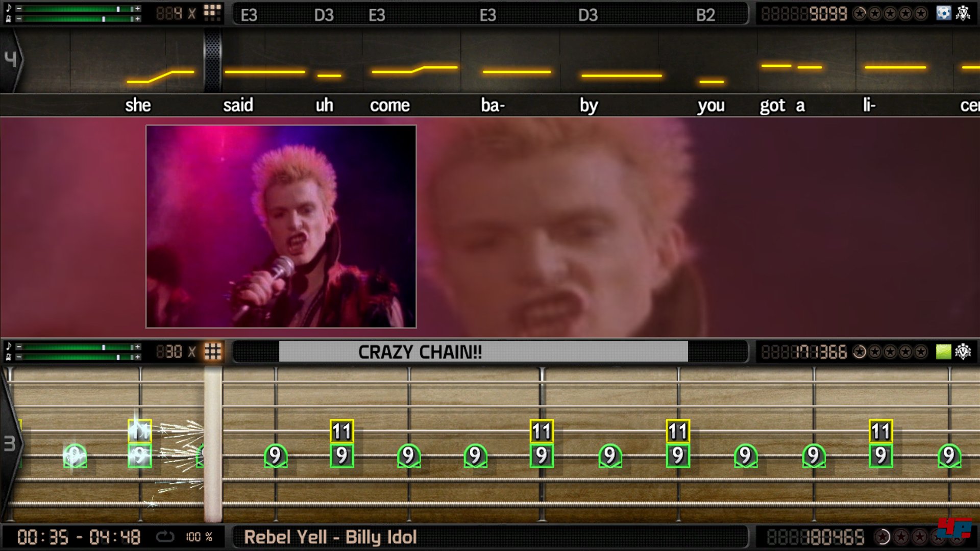Click plus on vocal music volume slider

[137, 9]
